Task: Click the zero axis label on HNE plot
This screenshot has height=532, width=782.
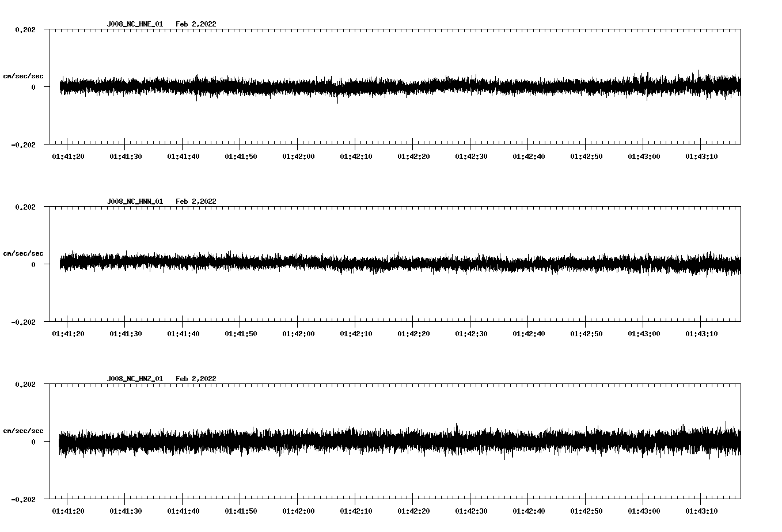Action: [33, 87]
